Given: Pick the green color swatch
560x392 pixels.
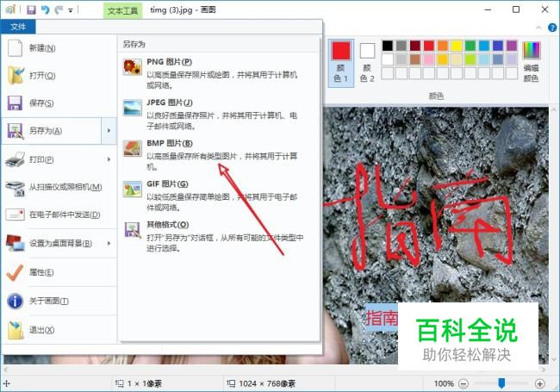Looking at the screenshot, I should coord(470,46).
